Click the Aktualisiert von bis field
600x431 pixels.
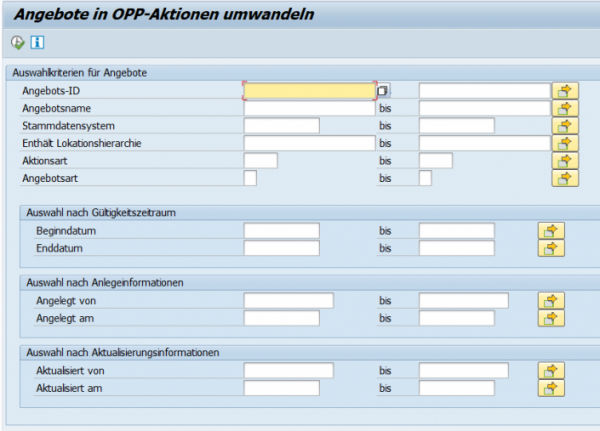point(464,371)
